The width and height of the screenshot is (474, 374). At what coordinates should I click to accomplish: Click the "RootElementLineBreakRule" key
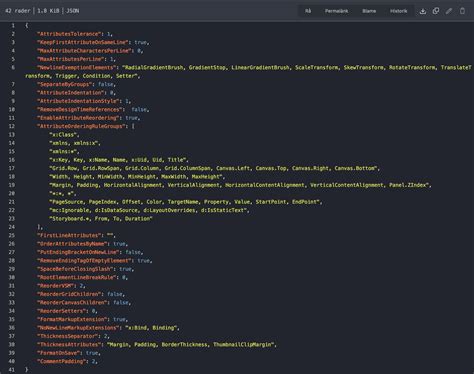77,277
